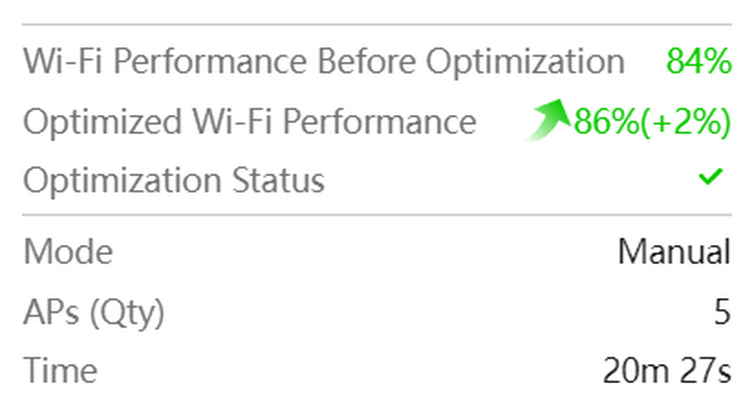Click the 86%(+2%) optimized value

pyautogui.click(x=653, y=122)
